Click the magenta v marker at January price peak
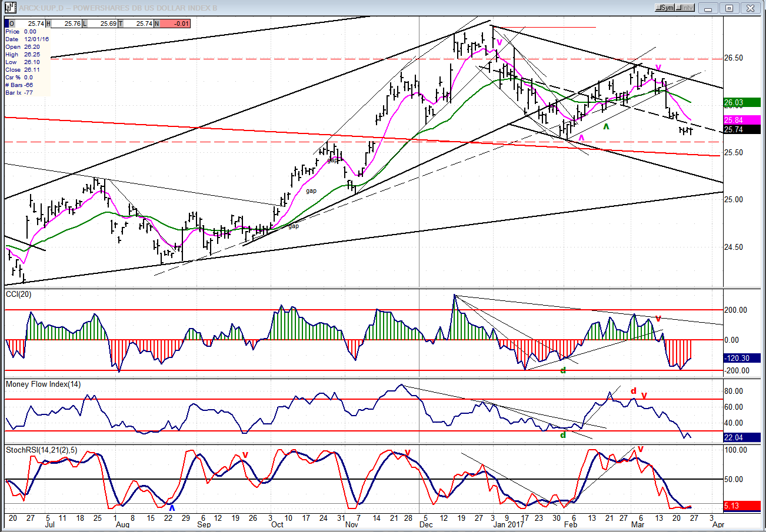766x532 pixels. [x=499, y=42]
